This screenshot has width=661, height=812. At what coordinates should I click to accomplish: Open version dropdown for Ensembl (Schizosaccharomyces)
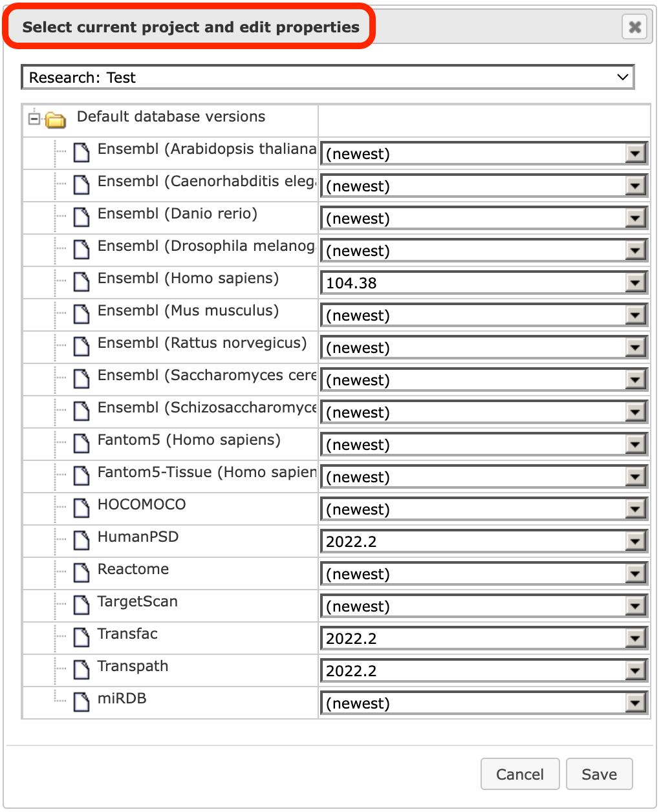coord(484,412)
